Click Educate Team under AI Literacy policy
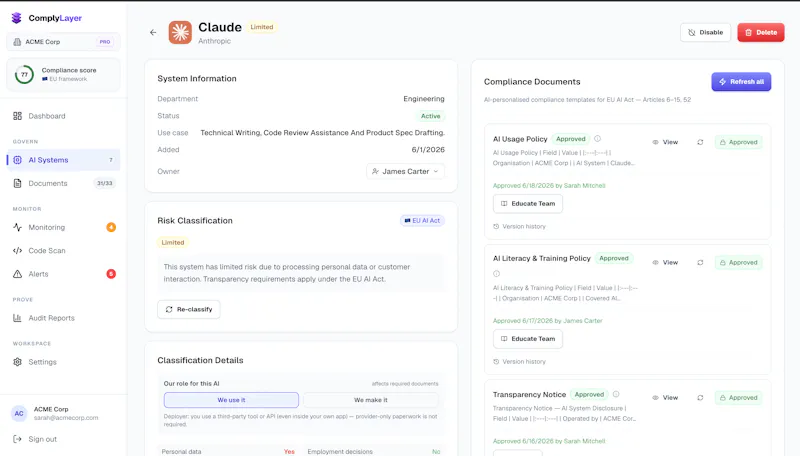Screen dimensions: 800x456 click(528, 339)
